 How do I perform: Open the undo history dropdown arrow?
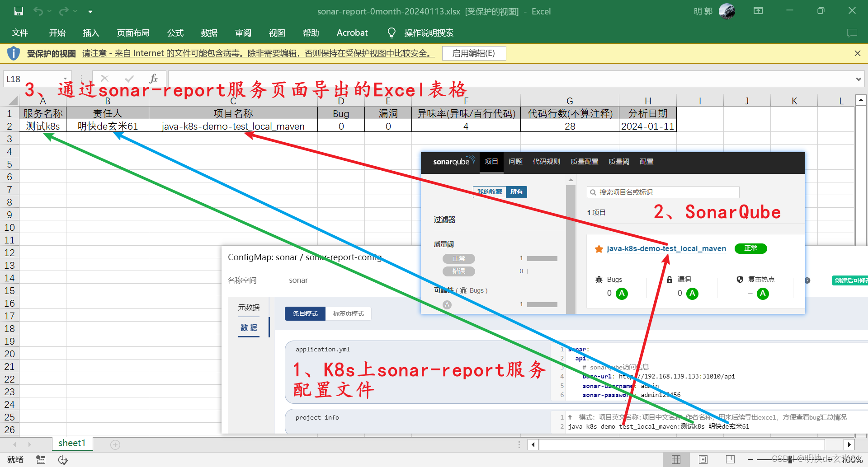click(49, 11)
